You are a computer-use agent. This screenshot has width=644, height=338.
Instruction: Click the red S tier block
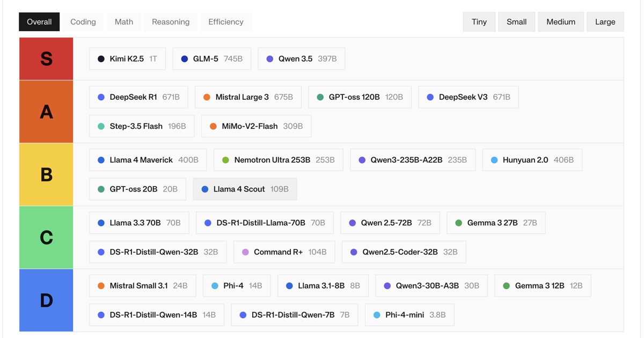(46, 58)
